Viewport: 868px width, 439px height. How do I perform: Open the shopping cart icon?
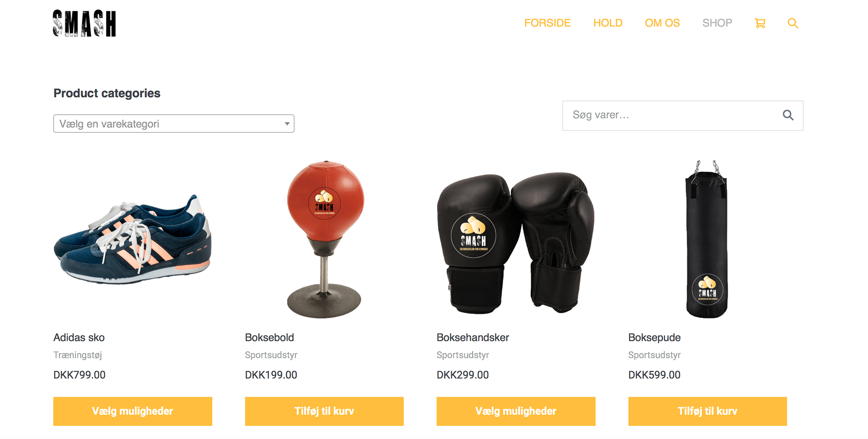pos(760,23)
